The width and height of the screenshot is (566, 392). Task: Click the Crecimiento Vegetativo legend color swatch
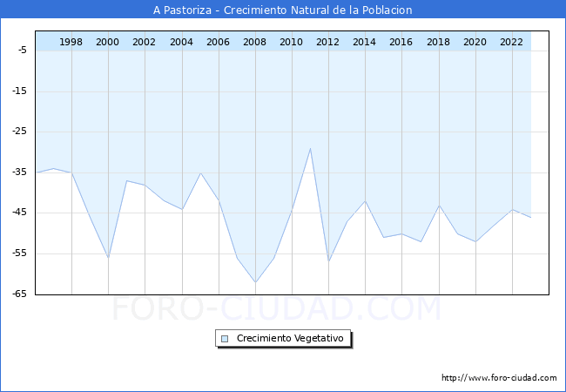click(x=225, y=339)
